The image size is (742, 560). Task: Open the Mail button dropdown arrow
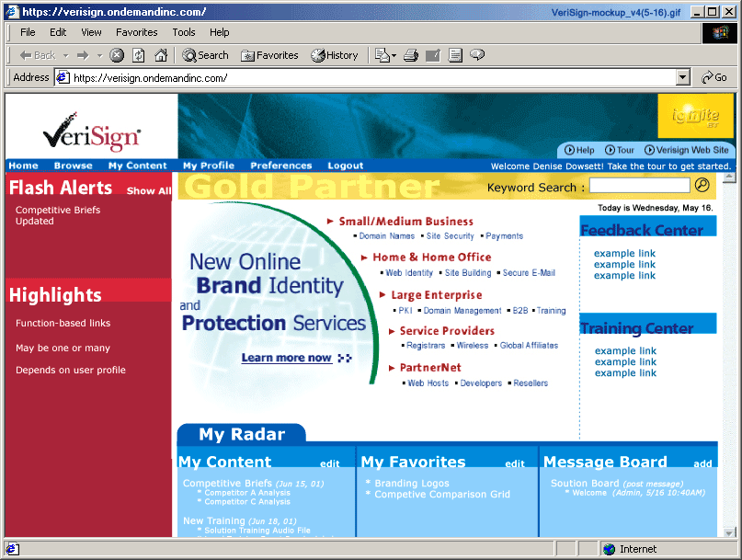point(394,55)
